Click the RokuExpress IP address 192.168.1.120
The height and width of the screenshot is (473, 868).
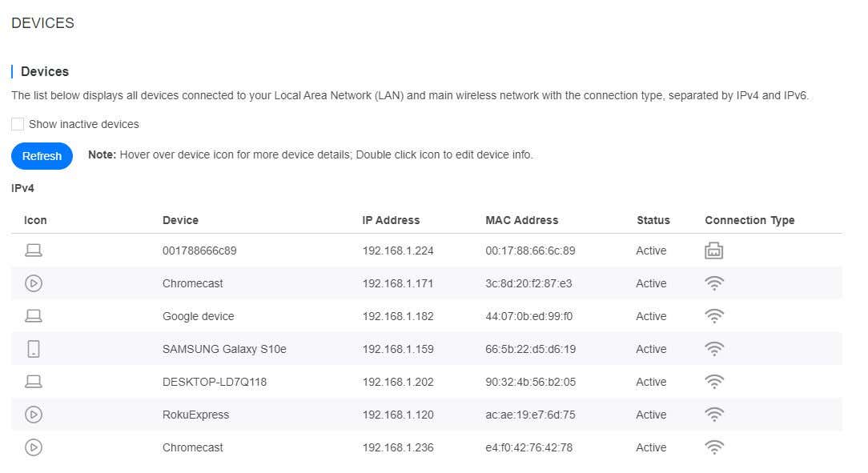click(x=398, y=415)
